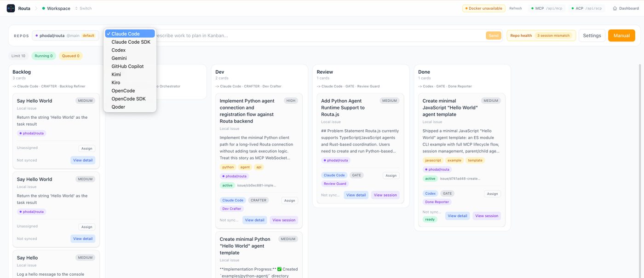Choose Claude Code in the provider list
This screenshot has width=644, height=278.
pyautogui.click(x=130, y=34)
